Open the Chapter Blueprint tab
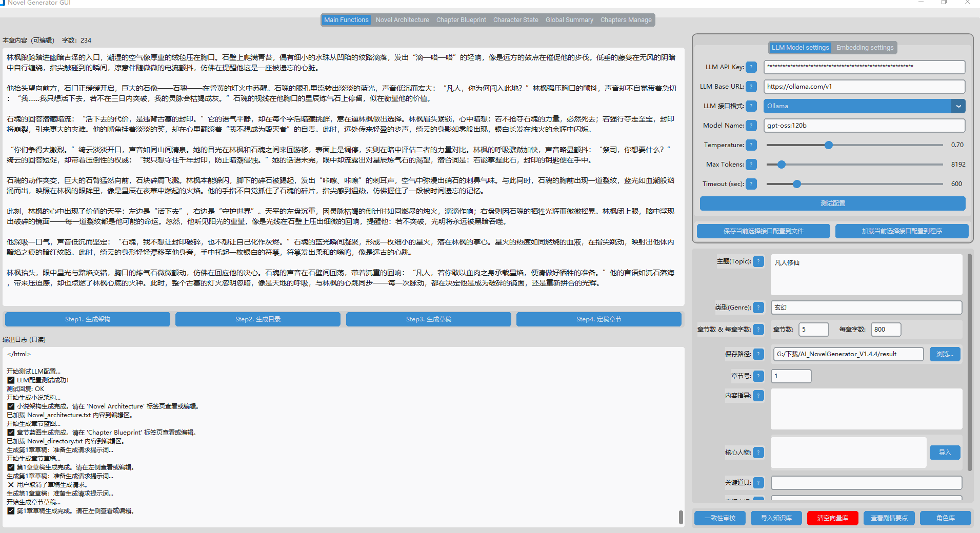This screenshot has height=533, width=980. click(x=461, y=20)
